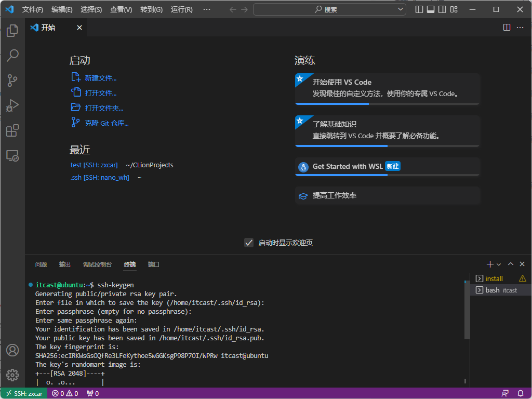Screen dimensions: 532x399
Task: Open recent test [SSH: zxcar] project
Action: [94, 165]
